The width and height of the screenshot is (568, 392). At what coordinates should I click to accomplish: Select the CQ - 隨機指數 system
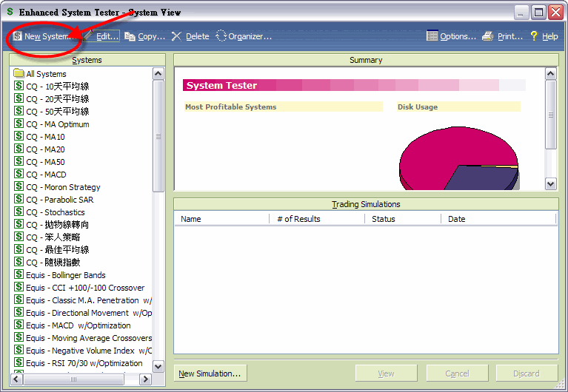pyautogui.click(x=47, y=263)
